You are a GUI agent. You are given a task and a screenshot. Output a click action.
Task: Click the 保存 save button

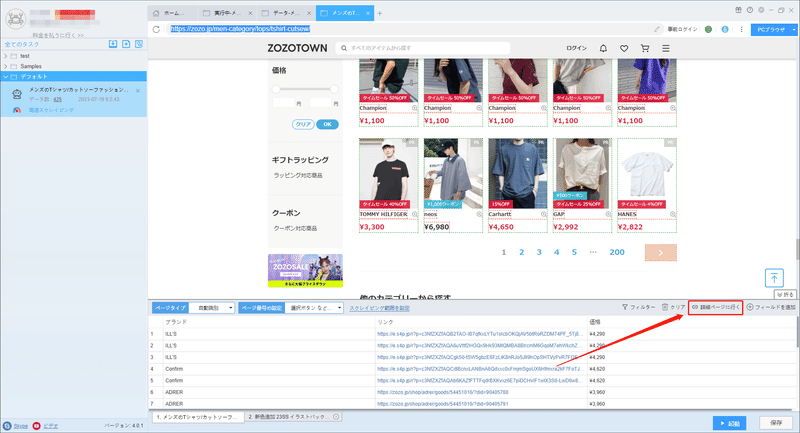[776, 423]
